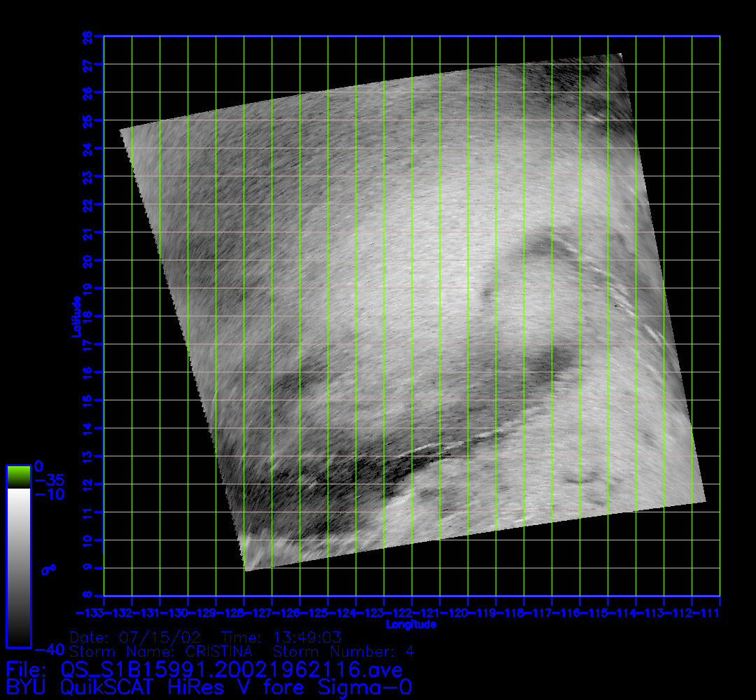Screen dimensions: 756x700
Task: Click the 28 latitude tick label
Action: pyautogui.click(x=87, y=36)
